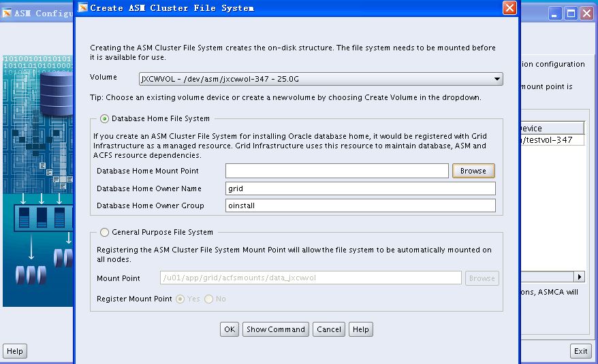This screenshot has height=364, width=598.
Task: Click the Database Home Owner Name field
Action: click(360, 188)
